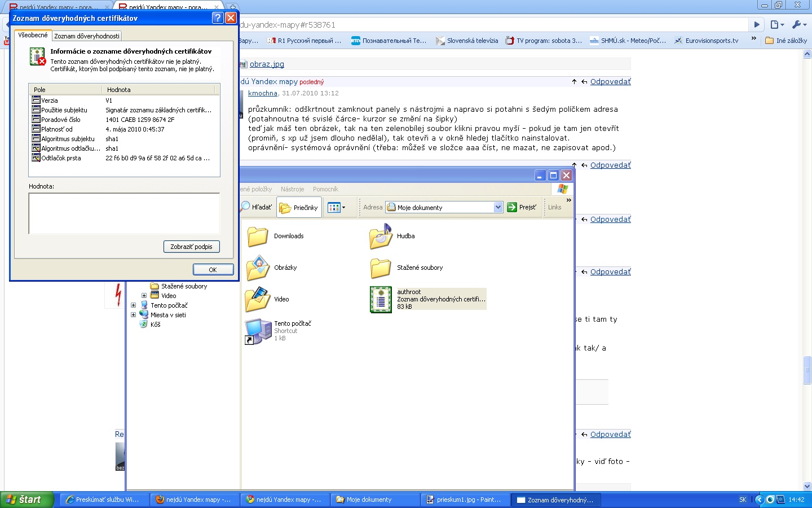Click browser address bar URL field

(493, 25)
